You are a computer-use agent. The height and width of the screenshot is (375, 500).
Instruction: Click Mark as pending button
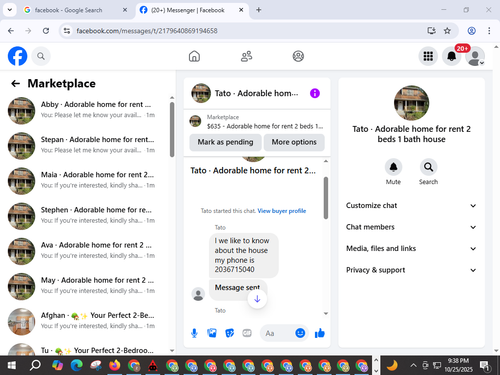point(225,142)
